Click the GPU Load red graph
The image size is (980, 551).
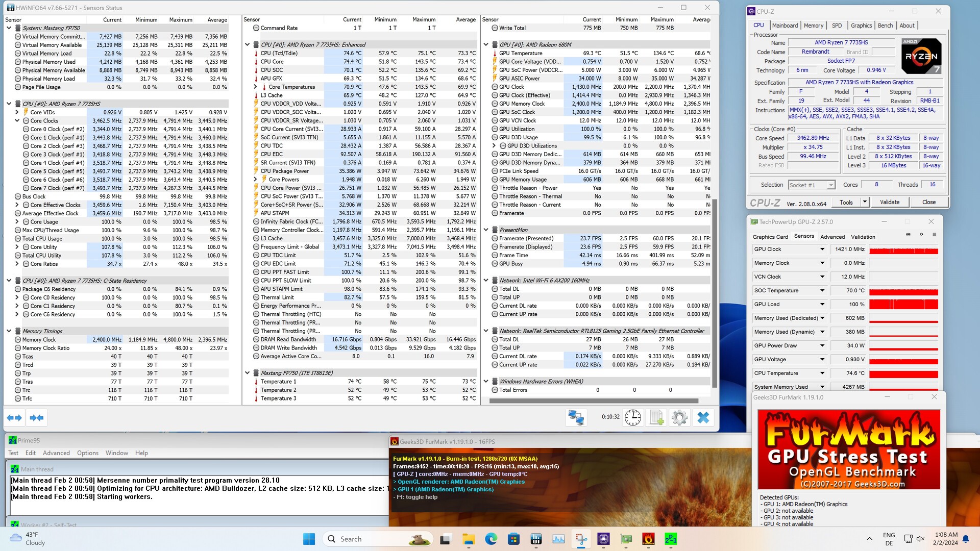[x=903, y=305]
